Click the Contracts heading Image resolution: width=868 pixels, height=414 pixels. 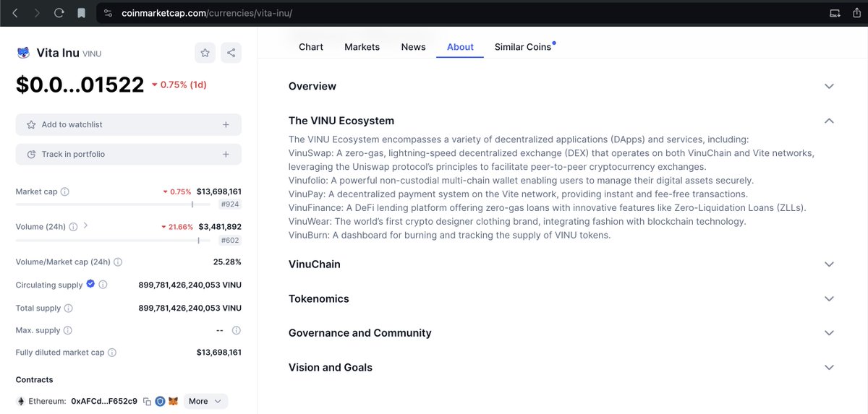35,380
